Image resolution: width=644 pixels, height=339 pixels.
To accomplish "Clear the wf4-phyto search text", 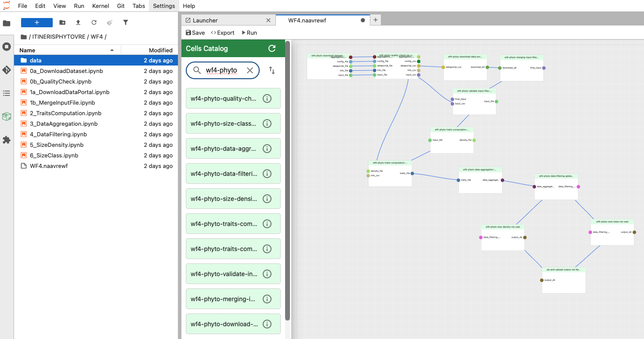I will [250, 70].
